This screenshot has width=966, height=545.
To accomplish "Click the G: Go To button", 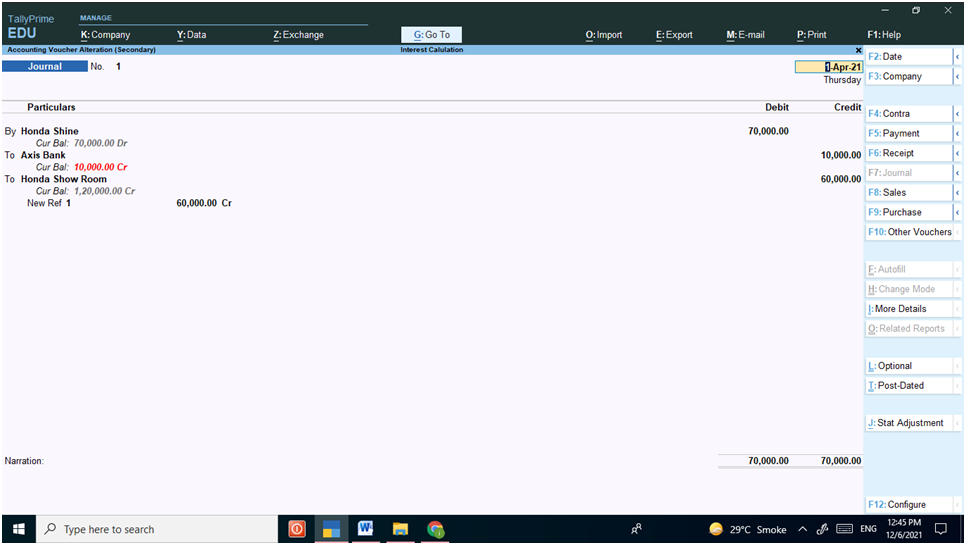I will [431, 35].
